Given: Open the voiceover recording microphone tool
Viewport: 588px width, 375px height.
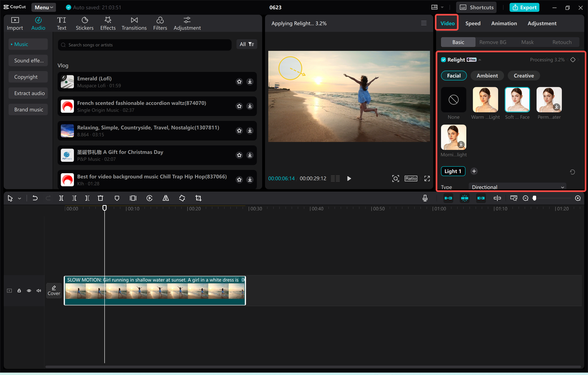Looking at the screenshot, I should coord(425,198).
